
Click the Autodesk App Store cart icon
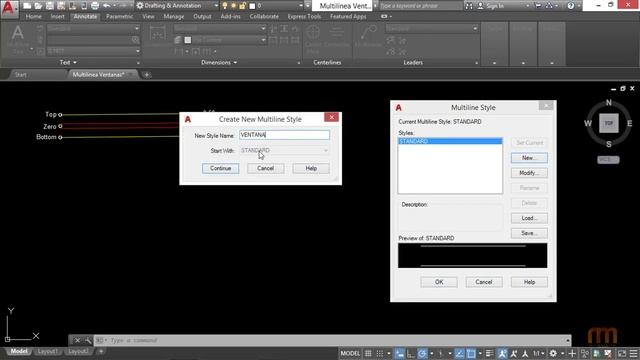click(x=538, y=6)
